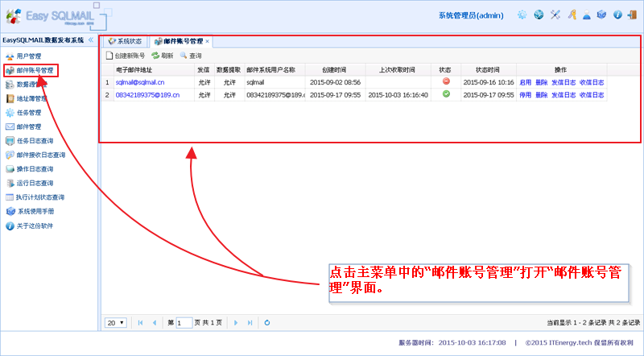
Task: Go to the next page
Action: (x=236, y=323)
